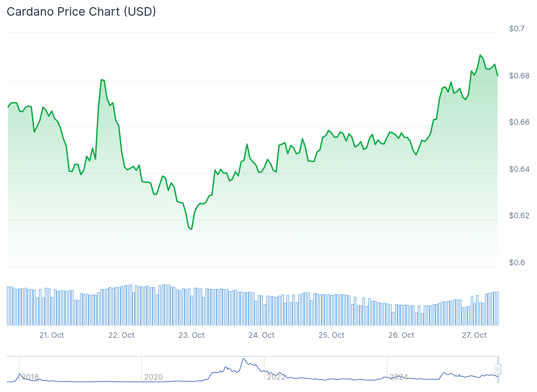The image size is (537, 392).
Task: Click the 26. Oct date label
Action: pyautogui.click(x=401, y=335)
